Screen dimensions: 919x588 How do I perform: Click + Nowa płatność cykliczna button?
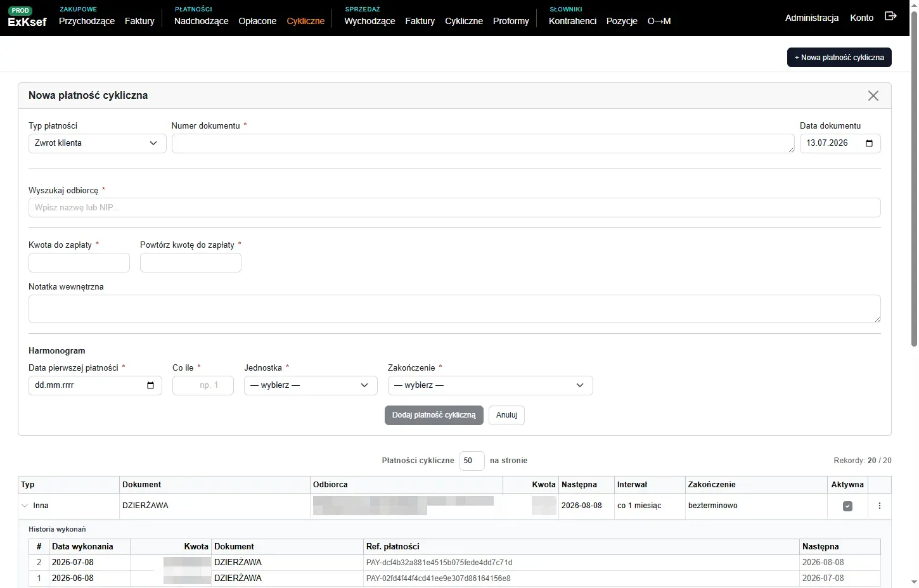(839, 57)
